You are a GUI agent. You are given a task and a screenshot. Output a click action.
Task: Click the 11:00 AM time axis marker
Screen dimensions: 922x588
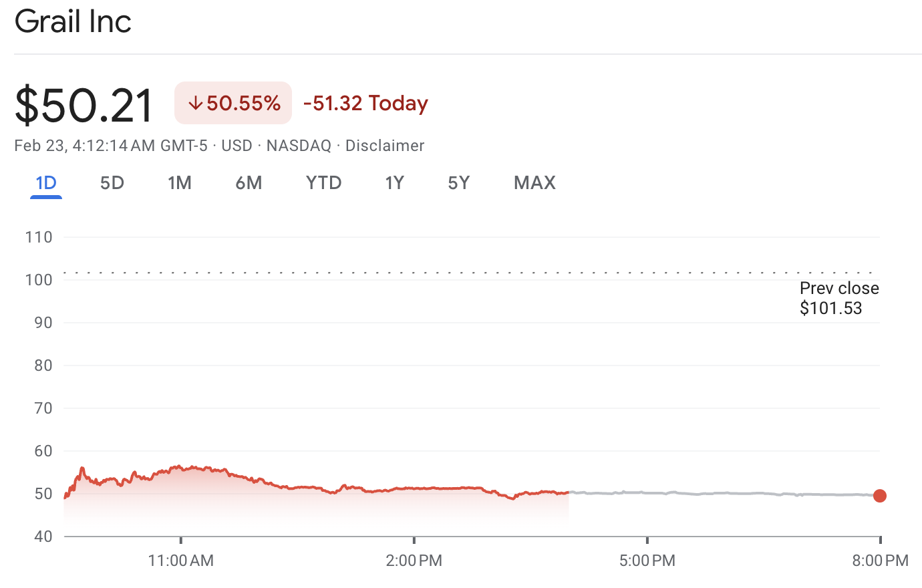click(x=181, y=561)
